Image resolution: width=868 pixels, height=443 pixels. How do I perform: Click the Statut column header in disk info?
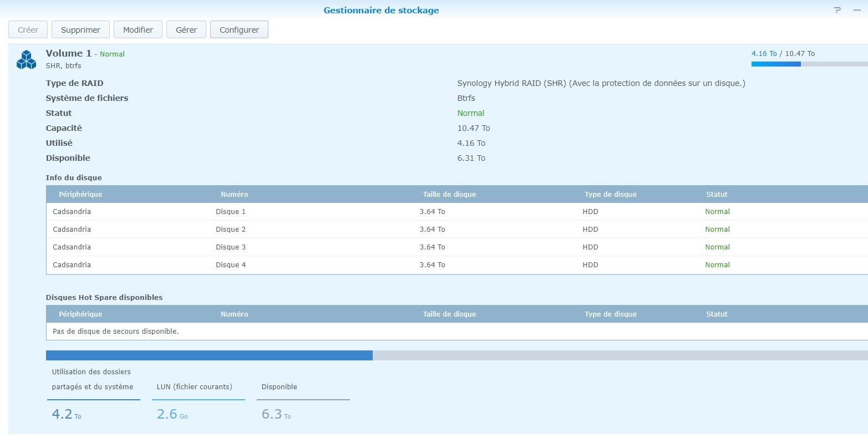point(717,195)
